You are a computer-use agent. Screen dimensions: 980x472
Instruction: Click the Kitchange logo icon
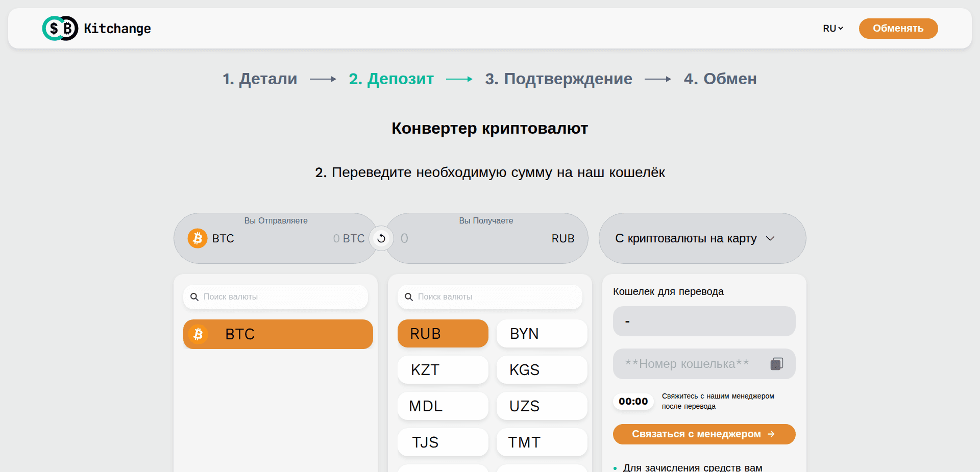point(60,28)
